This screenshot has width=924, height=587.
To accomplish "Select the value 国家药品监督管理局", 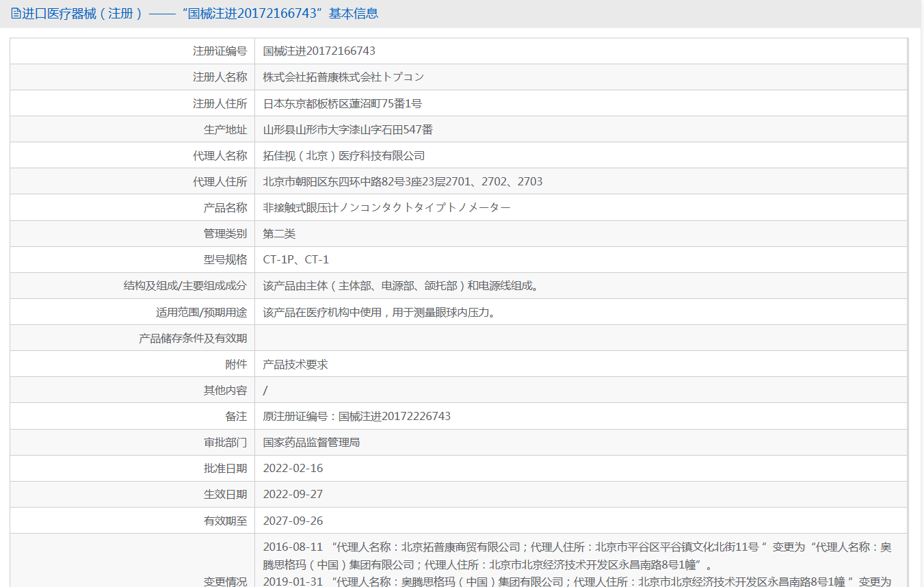I will [x=312, y=442].
